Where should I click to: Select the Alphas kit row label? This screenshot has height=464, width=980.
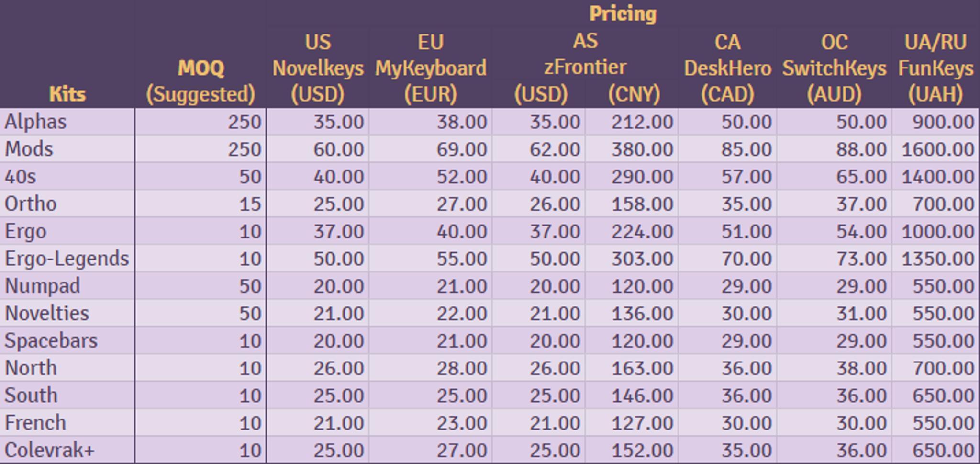tap(36, 122)
